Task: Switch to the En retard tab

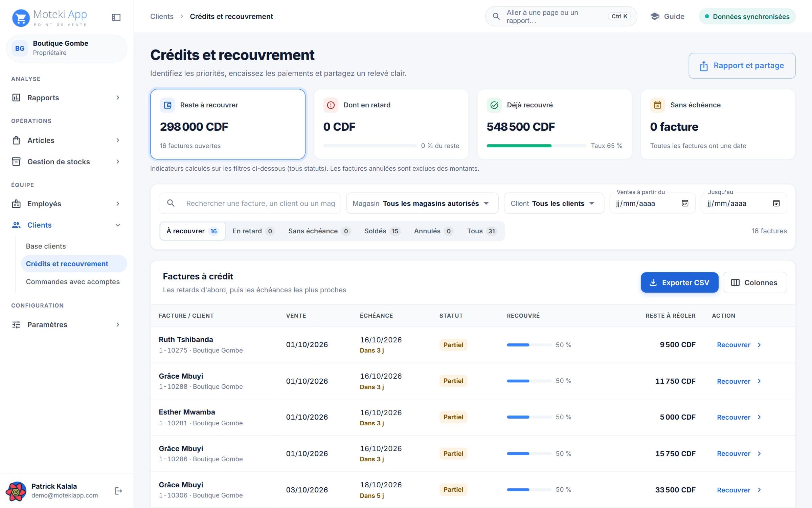Action: (x=253, y=231)
